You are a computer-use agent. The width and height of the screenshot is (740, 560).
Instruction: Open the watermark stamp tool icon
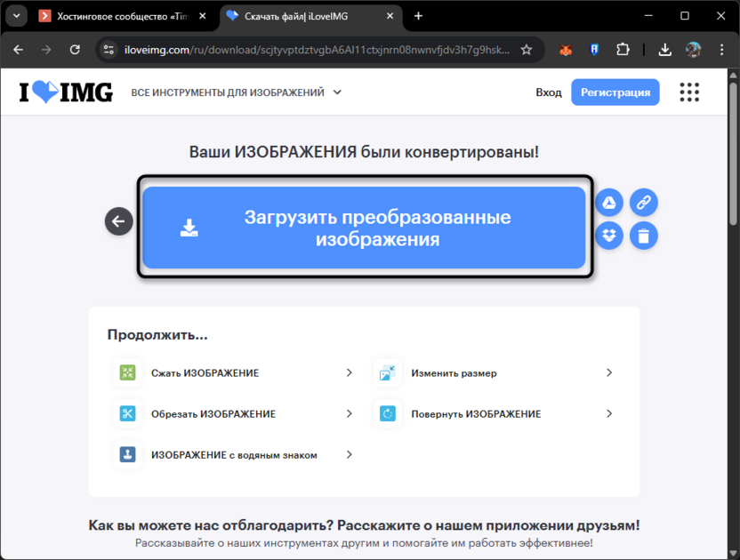coord(127,454)
